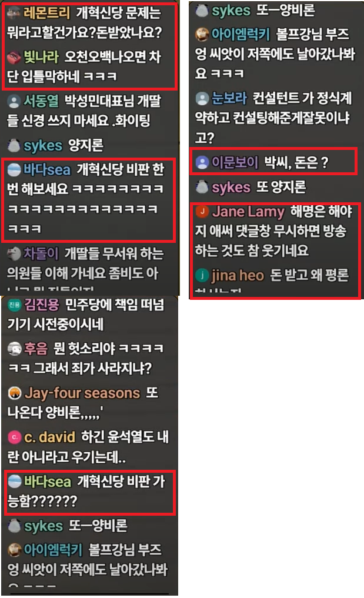Click Jane Lamy's red J avatar
This screenshot has width=364, height=598.
point(202,211)
